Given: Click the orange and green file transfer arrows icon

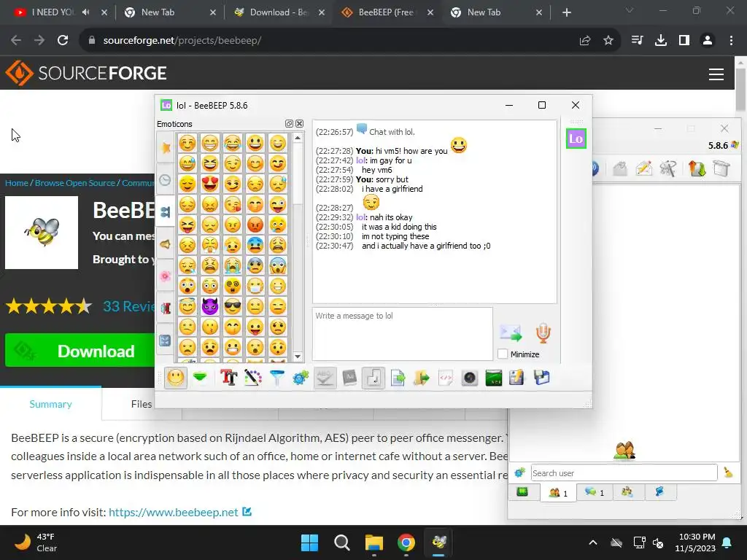Looking at the screenshot, I should [x=696, y=168].
